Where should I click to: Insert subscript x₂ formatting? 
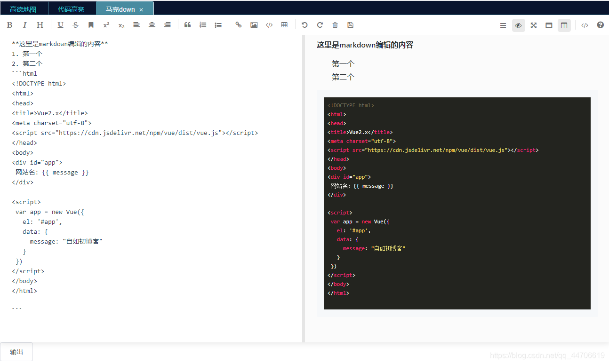121,25
